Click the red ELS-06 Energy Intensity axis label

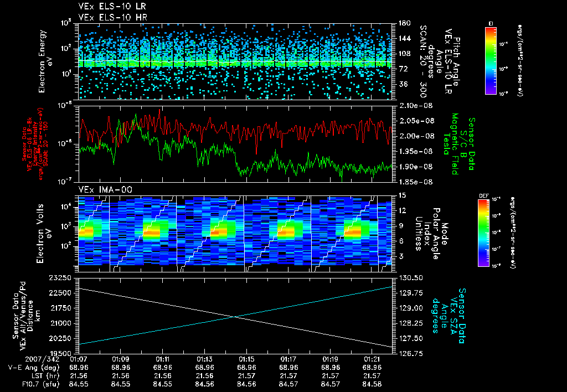click(35, 144)
